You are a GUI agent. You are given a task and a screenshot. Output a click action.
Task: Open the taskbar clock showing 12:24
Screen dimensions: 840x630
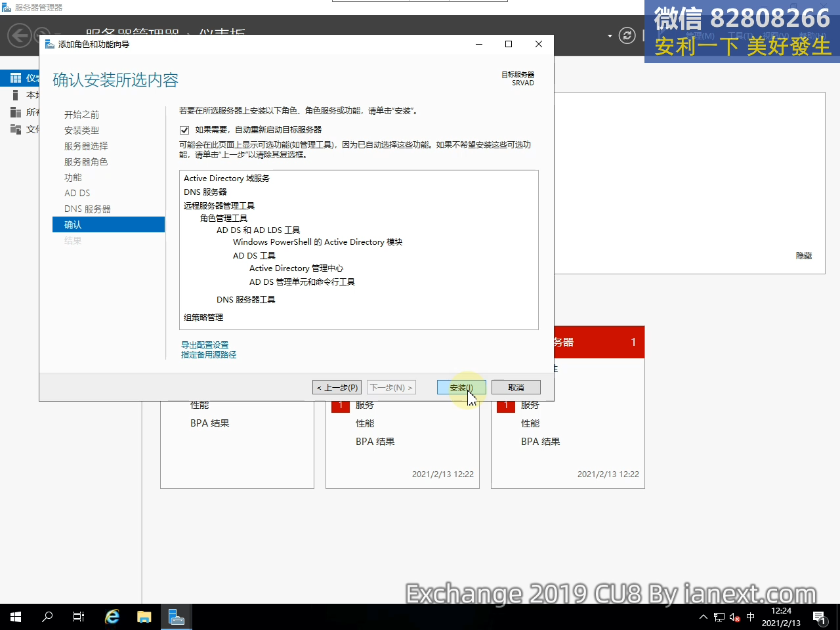click(781, 617)
